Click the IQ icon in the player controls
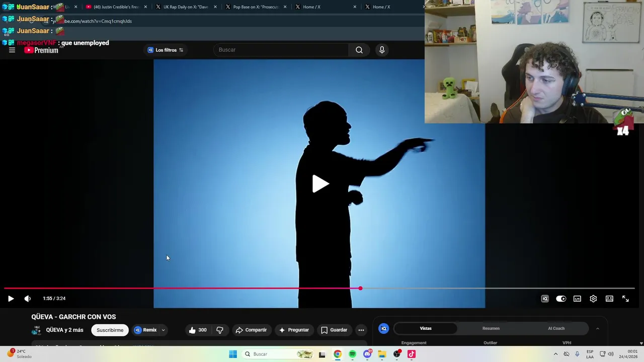The image size is (644, 362). click(545, 299)
